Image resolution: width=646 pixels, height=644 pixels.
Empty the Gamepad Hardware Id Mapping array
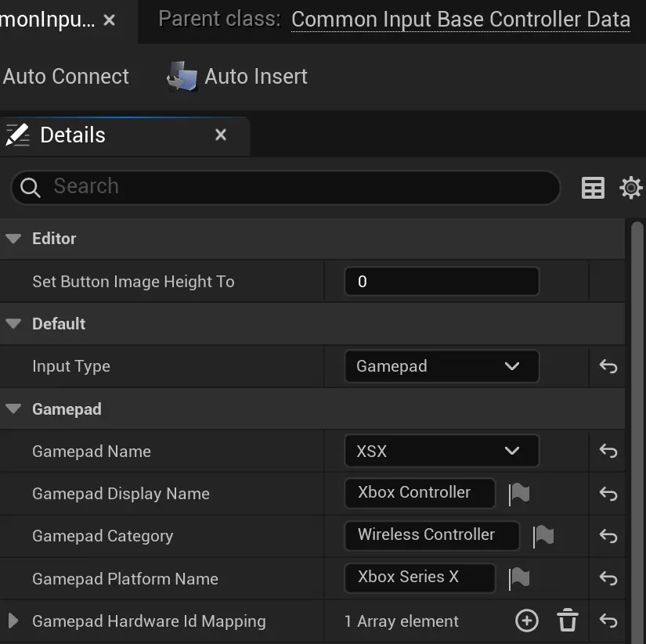568,621
